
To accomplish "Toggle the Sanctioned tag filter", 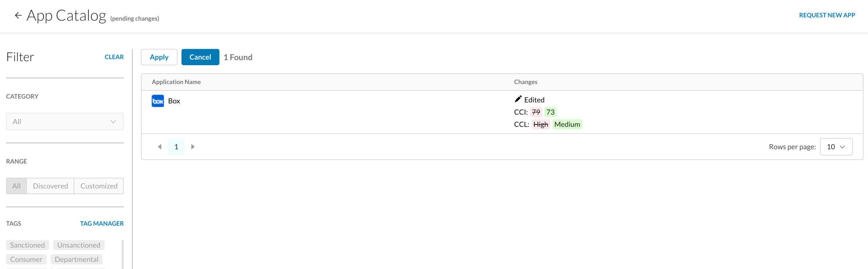I will tap(27, 245).
